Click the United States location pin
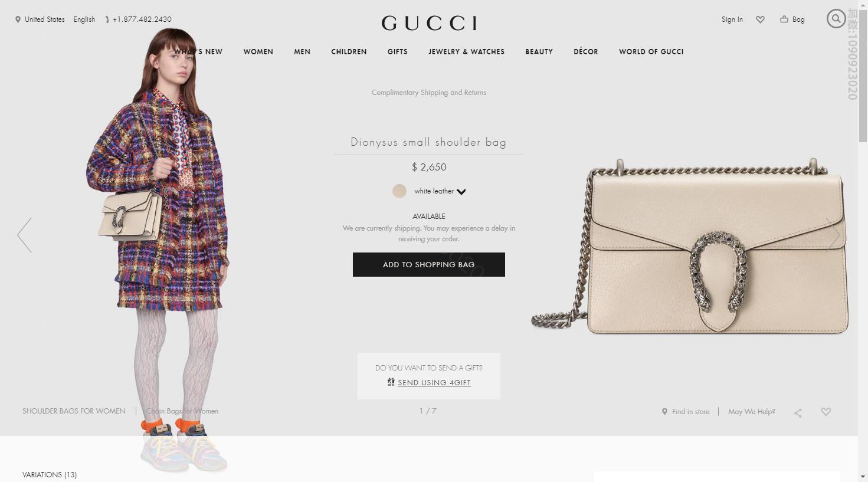Viewport: 868px width, 482px height. click(18, 19)
